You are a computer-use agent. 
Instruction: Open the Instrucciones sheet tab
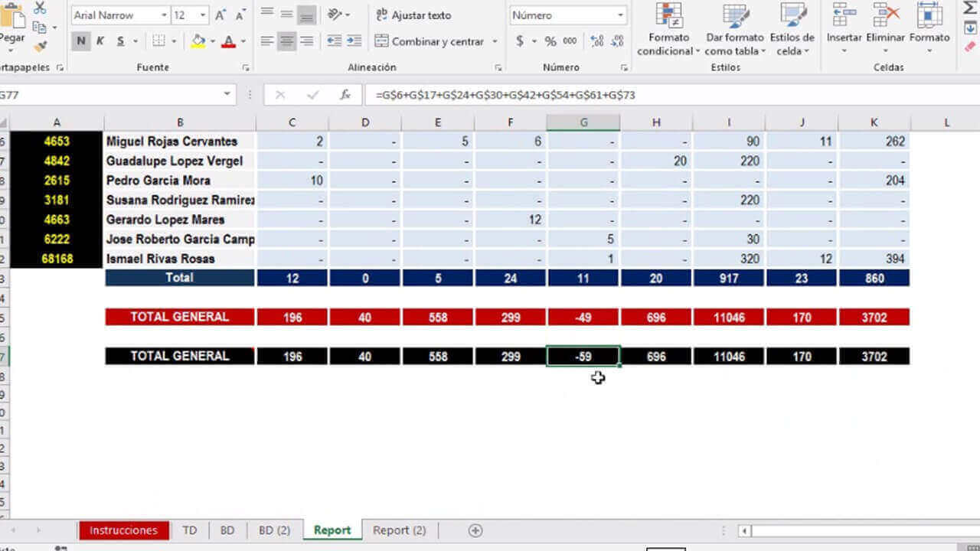coord(123,530)
